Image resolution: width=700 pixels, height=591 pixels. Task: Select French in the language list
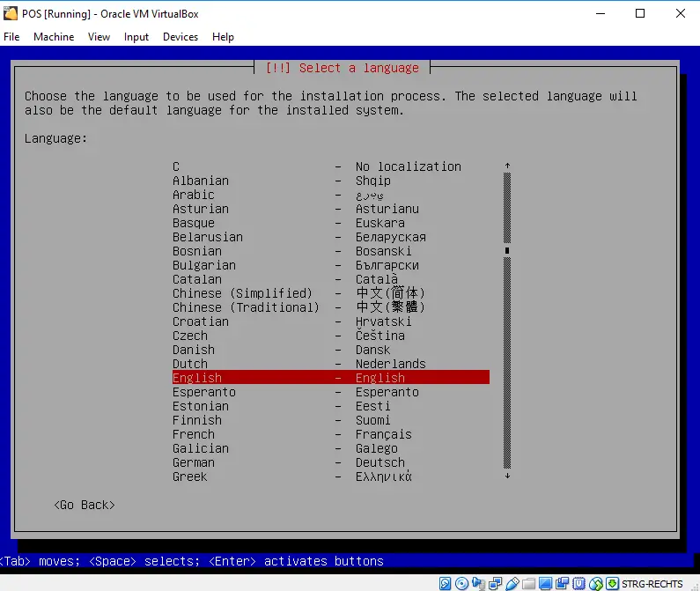(331, 433)
